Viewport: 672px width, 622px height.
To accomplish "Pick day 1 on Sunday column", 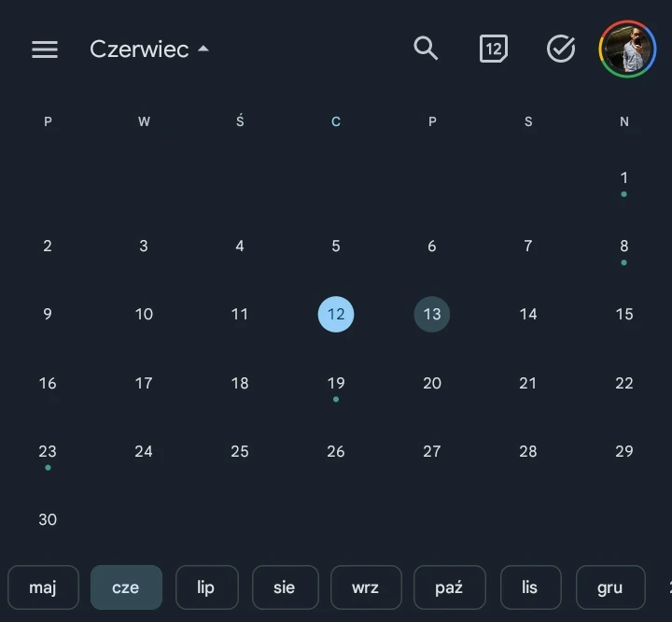I will [624, 178].
